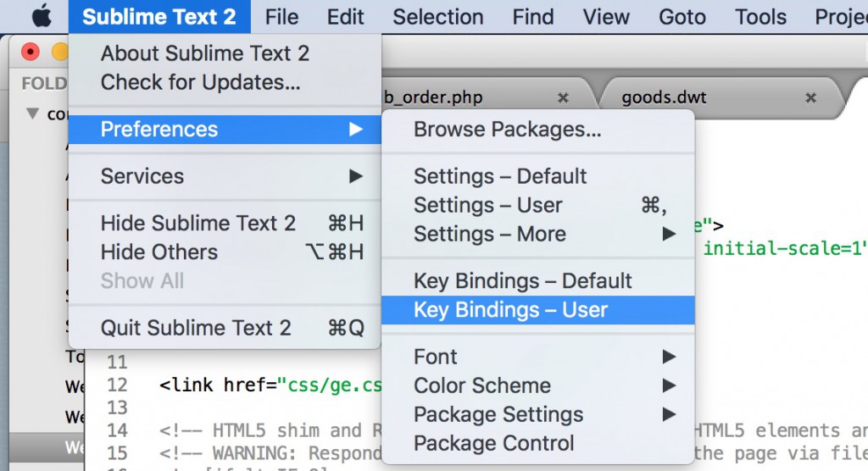Collapse the folder tree disclosure triangle in sidebar

(33, 114)
